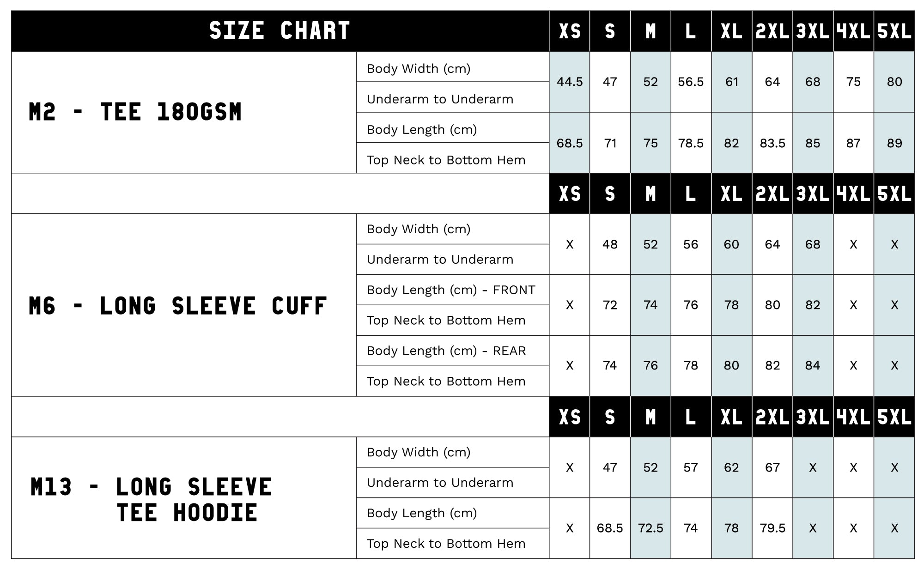The image size is (924, 569).
Task: Click the M6 body width 48 cell
Action: [610, 244]
